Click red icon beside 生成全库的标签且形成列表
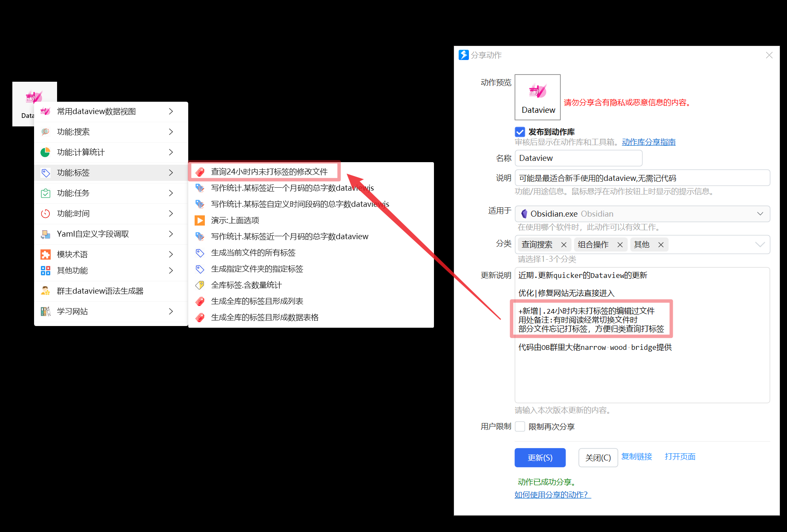 [200, 301]
